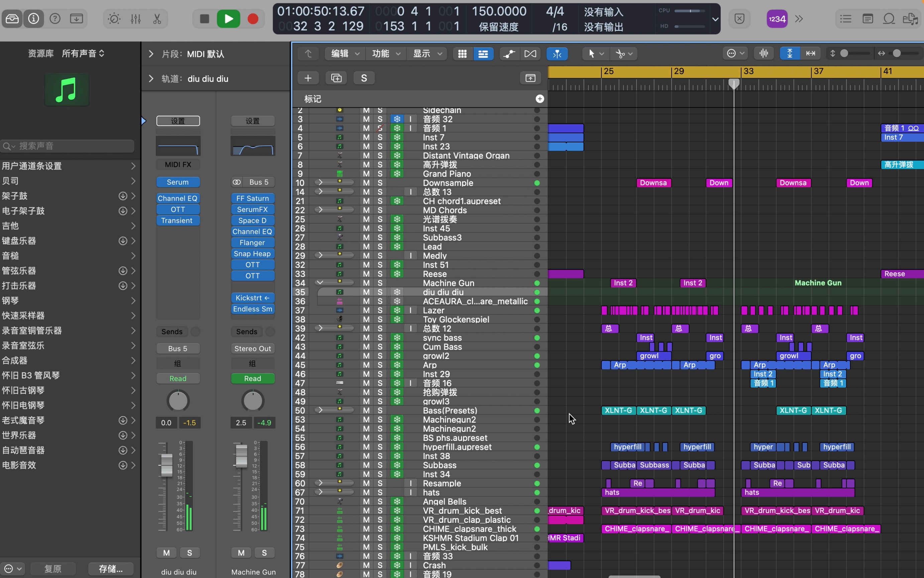Toggle the Inspector info icon
The image size is (924, 578).
click(34, 18)
